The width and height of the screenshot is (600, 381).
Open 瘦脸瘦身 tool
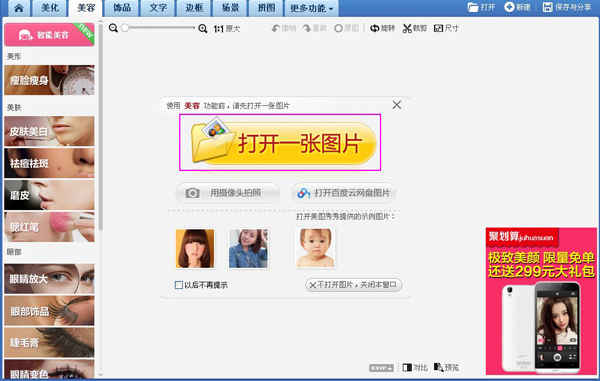pos(49,80)
